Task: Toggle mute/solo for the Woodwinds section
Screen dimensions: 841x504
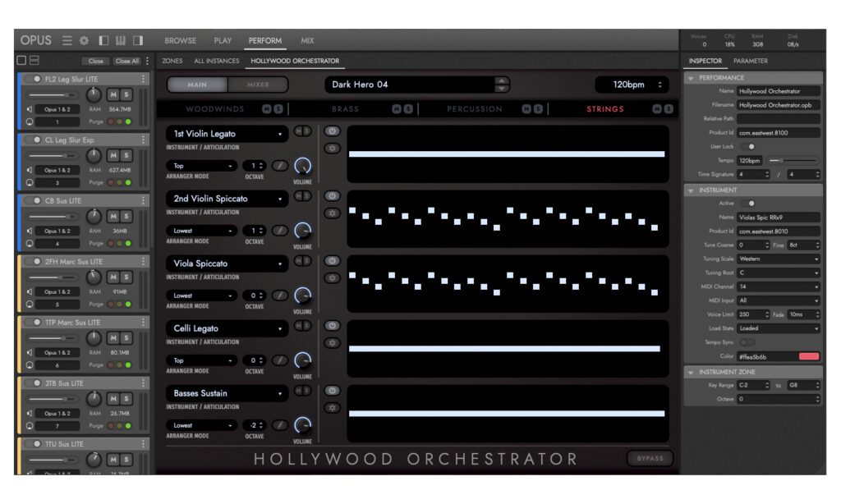Action: point(273,109)
